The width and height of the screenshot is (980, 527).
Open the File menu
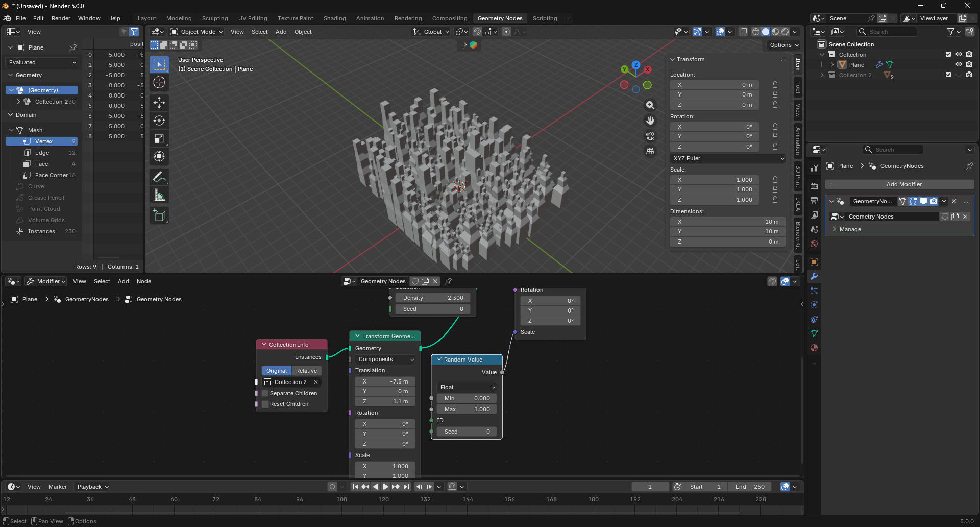(20, 18)
